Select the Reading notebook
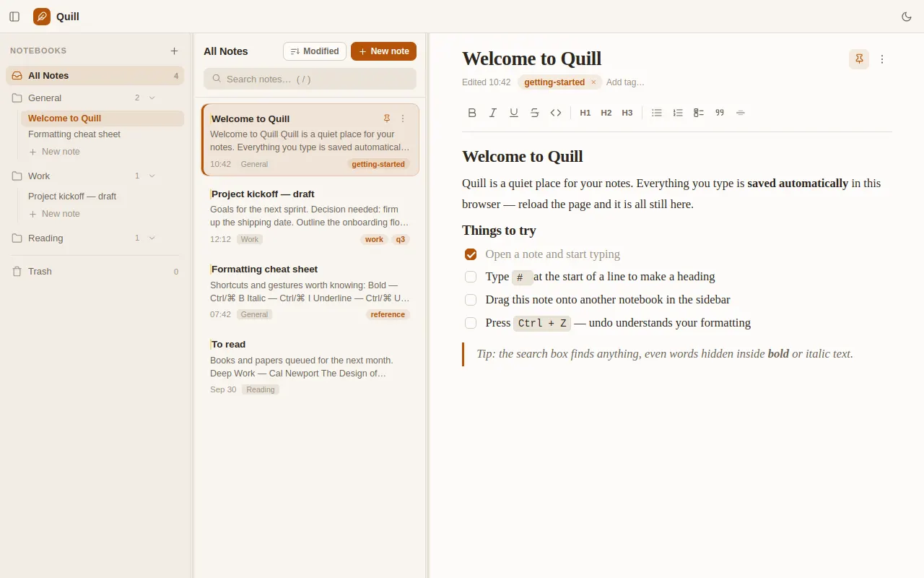924x578 pixels. point(95,238)
